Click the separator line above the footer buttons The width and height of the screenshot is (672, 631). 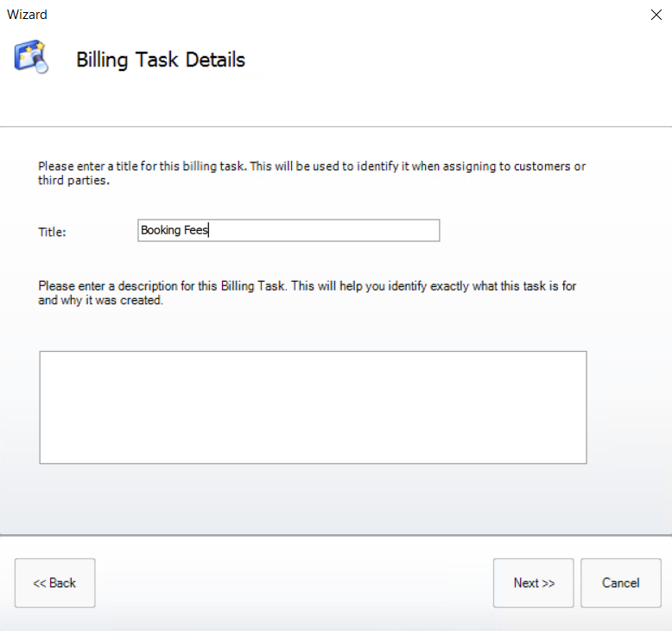click(336, 535)
